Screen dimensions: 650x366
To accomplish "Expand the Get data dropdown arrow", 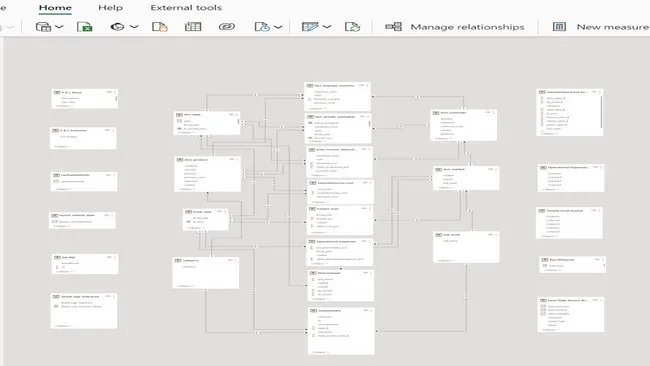I will click(x=59, y=27).
